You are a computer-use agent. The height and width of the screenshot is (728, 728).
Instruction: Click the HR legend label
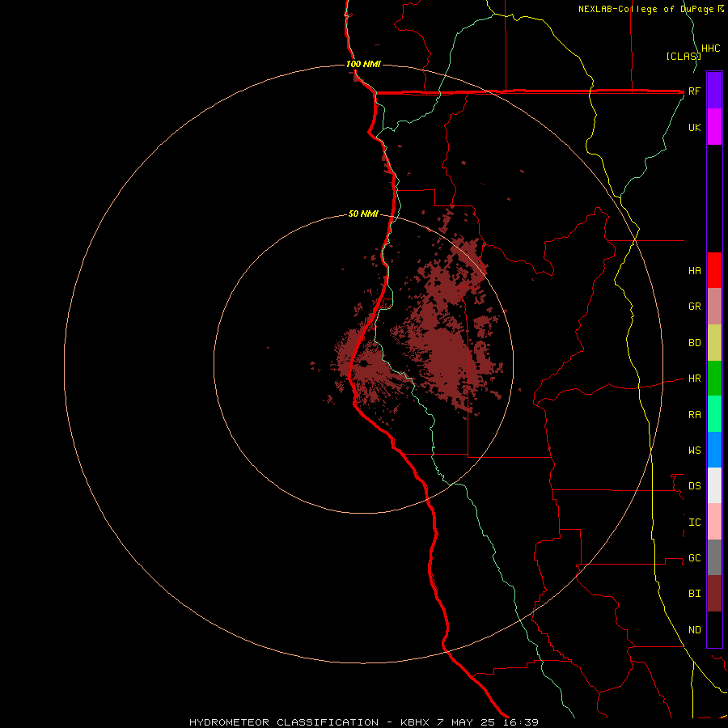pos(694,379)
